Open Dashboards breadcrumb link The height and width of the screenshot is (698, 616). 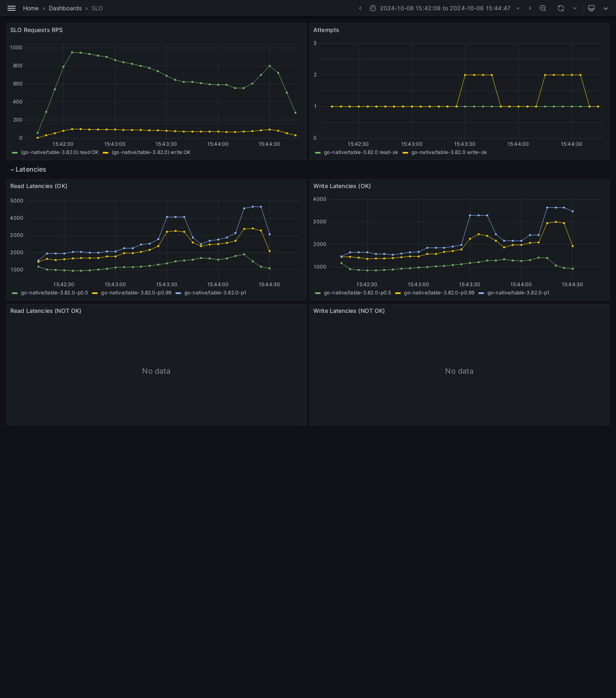65,8
